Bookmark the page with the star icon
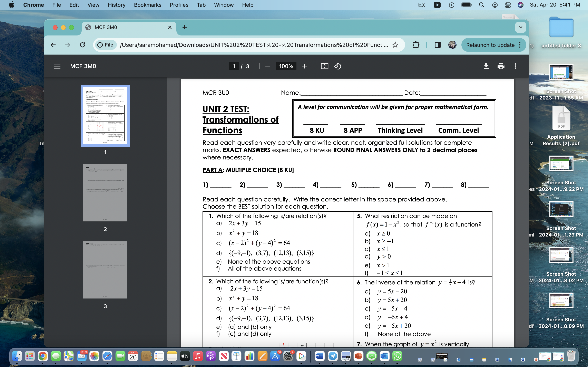Image resolution: width=588 pixels, height=367 pixels. 395,45
